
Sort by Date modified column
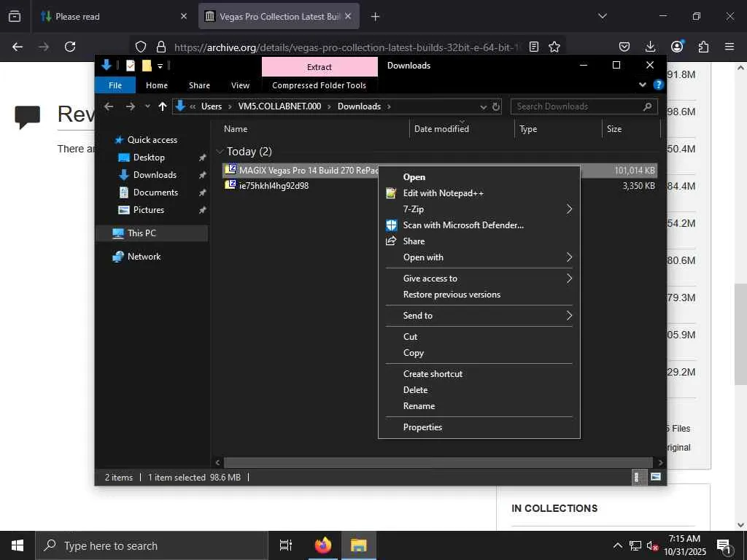(x=441, y=129)
